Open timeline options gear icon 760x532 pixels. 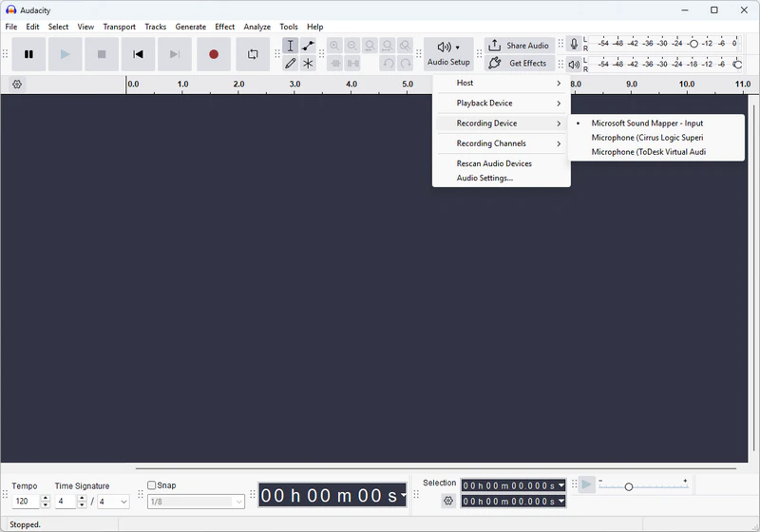[x=17, y=85]
